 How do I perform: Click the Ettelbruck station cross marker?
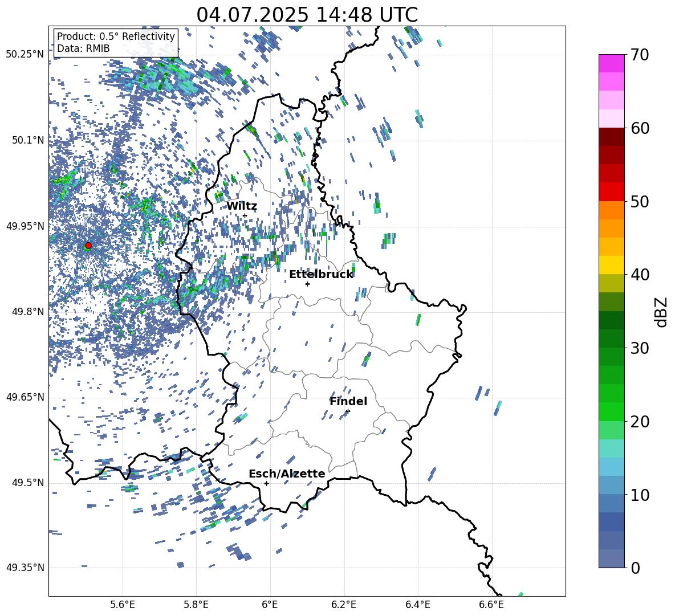pyautogui.click(x=307, y=284)
